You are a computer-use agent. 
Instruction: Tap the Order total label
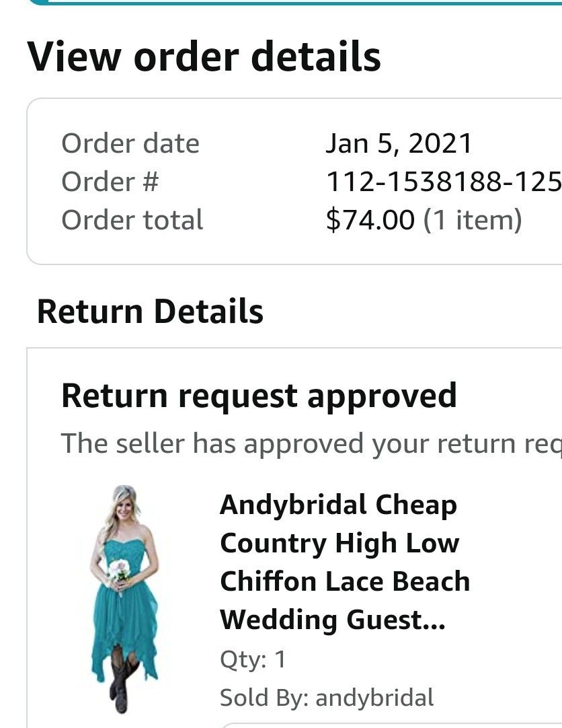pyautogui.click(x=132, y=220)
